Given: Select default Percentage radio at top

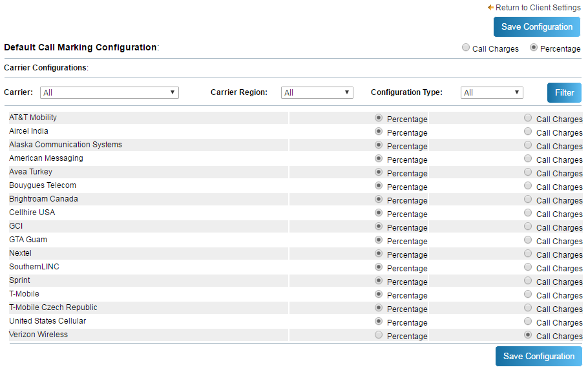Looking at the screenshot, I should [534, 47].
